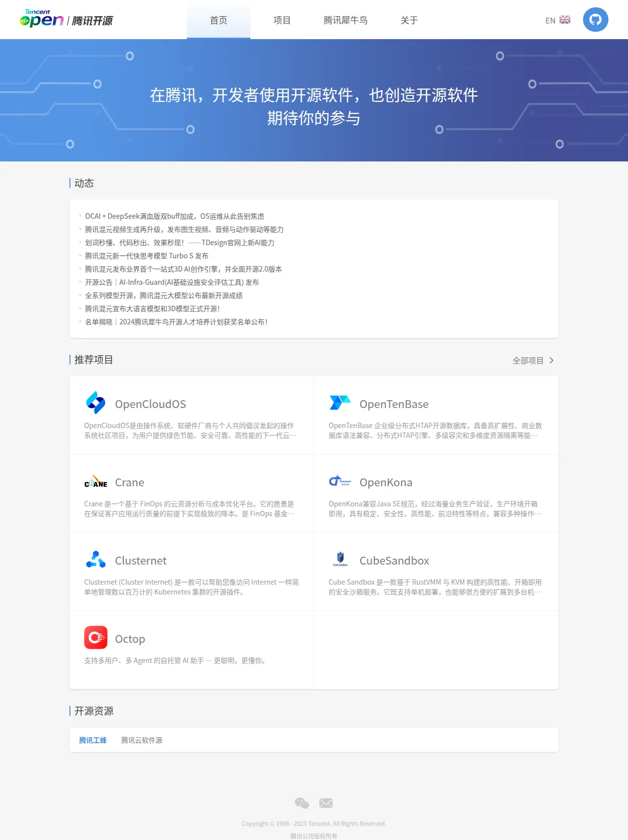Image resolution: width=628 pixels, height=840 pixels.
Task: Click the 腾讯公司版权所有 footer text
Action: click(x=314, y=836)
